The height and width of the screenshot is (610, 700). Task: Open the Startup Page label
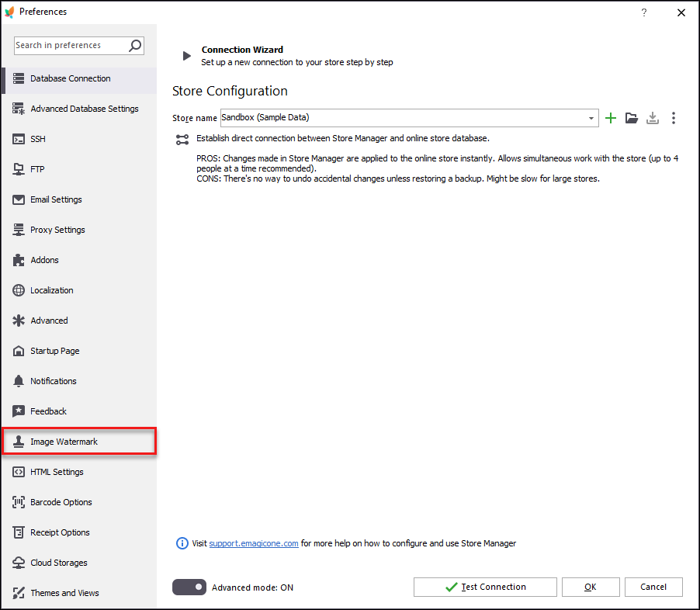point(55,351)
